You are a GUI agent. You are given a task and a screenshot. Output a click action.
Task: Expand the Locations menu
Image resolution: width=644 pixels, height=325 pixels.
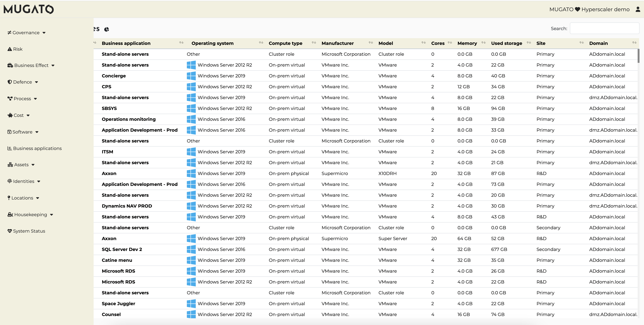37,198
